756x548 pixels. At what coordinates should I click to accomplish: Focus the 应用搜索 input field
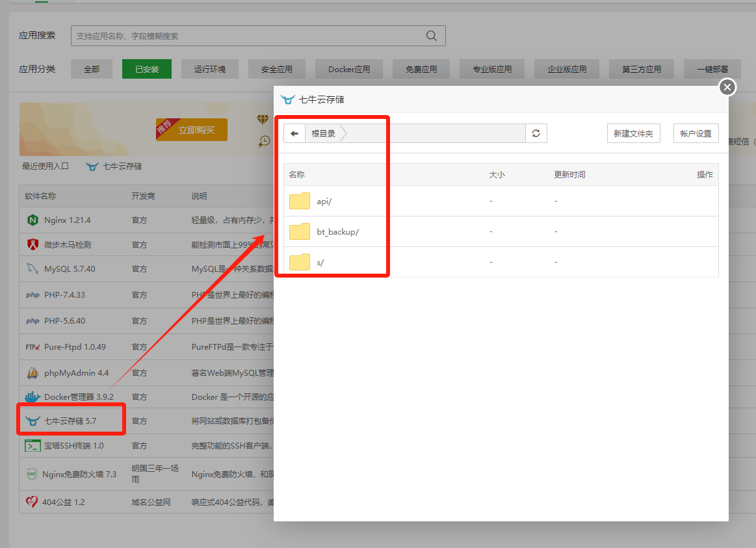click(x=258, y=36)
